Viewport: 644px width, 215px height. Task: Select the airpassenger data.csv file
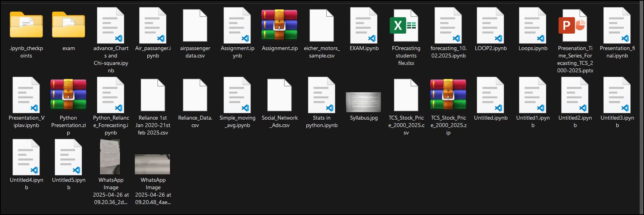(x=195, y=25)
